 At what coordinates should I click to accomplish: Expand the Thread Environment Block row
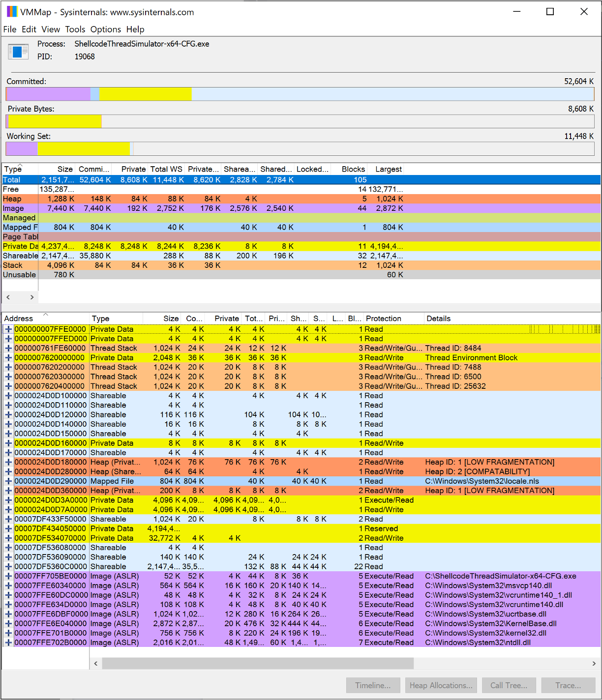8,358
